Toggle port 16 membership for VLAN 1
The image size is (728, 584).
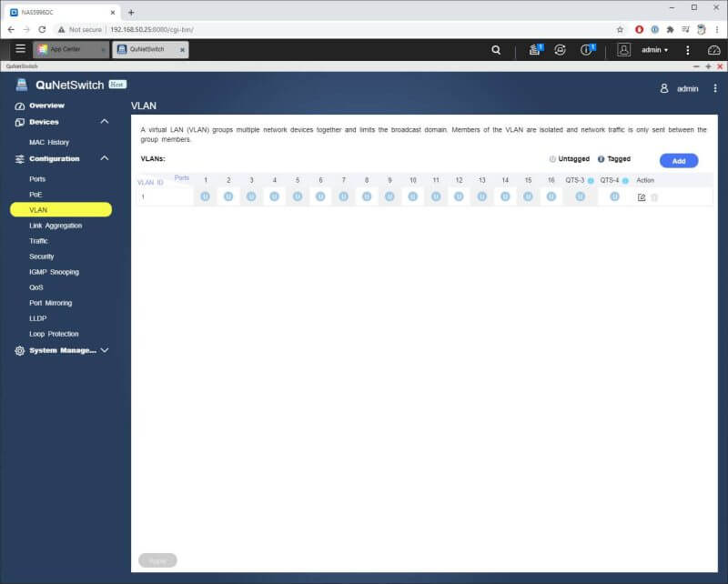click(551, 196)
